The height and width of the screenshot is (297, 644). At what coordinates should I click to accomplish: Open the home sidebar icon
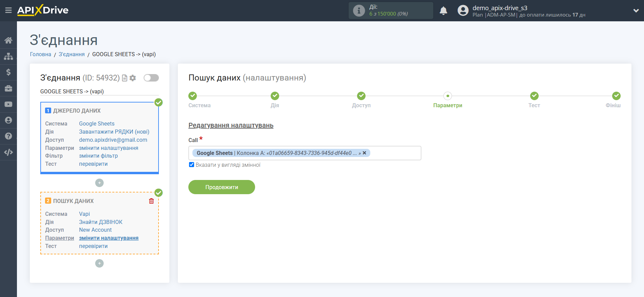(8, 41)
